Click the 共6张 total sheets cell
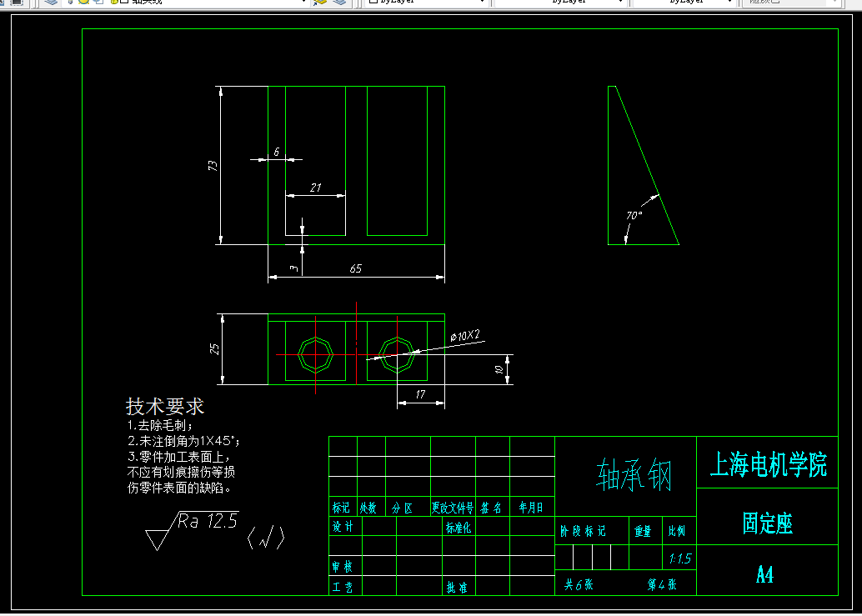The image size is (862, 616). tap(579, 584)
